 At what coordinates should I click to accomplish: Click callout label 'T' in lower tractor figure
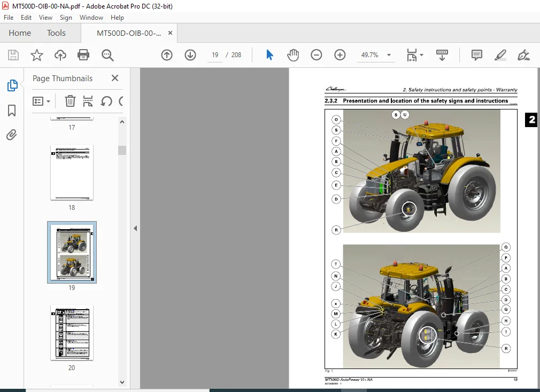click(x=336, y=264)
